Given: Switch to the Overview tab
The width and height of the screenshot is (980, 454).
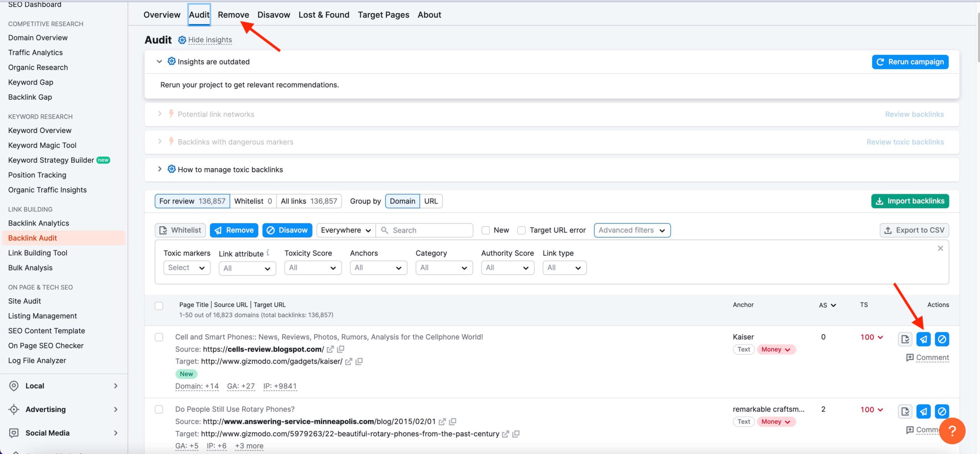Looking at the screenshot, I should tap(162, 15).
